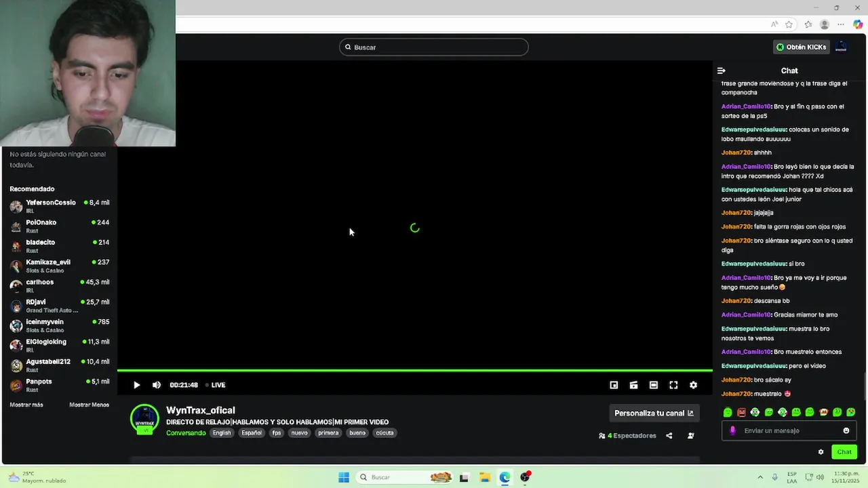This screenshot has height=488, width=868.
Task: Collapse list with Mostrar Menos
Action: coord(89,405)
